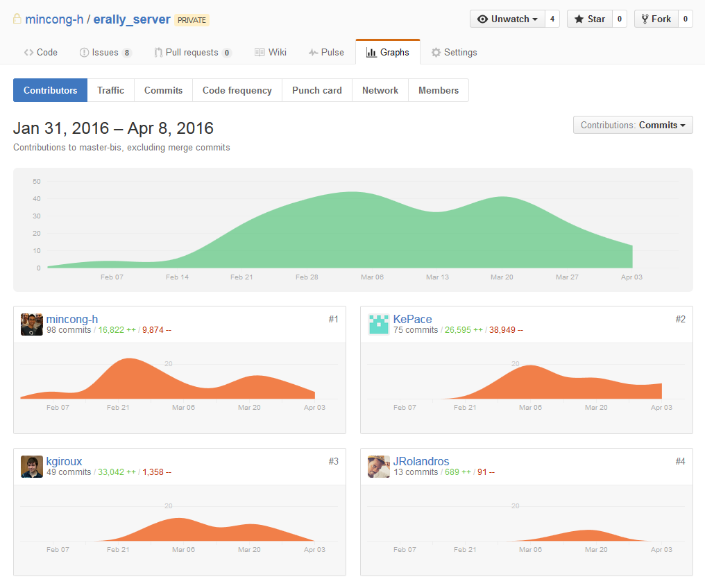Click the fork icon on Fork button
This screenshot has width=705, height=588.
click(x=645, y=19)
